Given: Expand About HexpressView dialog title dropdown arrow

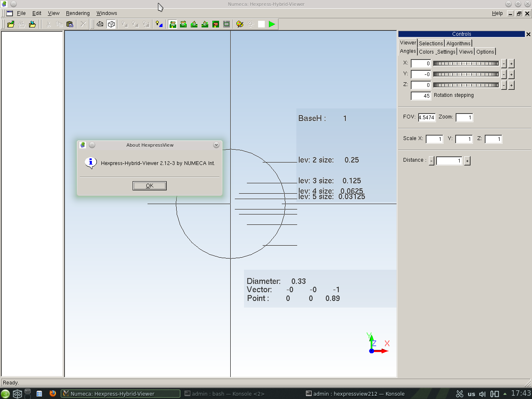Looking at the screenshot, I should pyautogui.click(x=216, y=145).
